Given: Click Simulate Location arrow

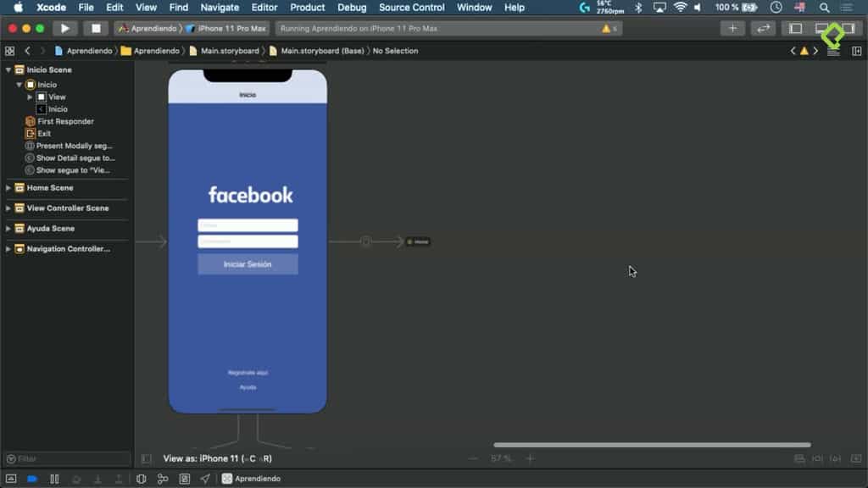Looking at the screenshot, I should pos(205,479).
